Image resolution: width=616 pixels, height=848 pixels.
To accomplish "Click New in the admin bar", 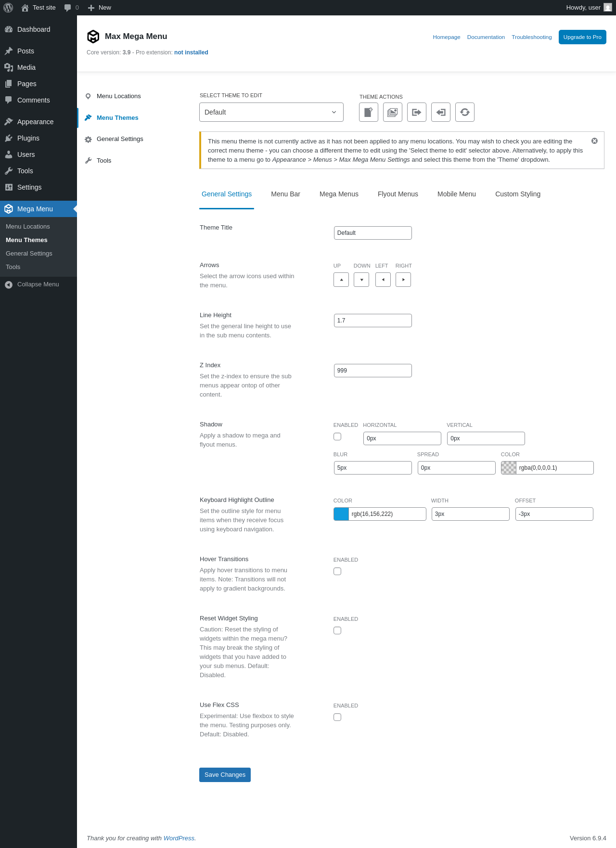I will click(x=100, y=8).
